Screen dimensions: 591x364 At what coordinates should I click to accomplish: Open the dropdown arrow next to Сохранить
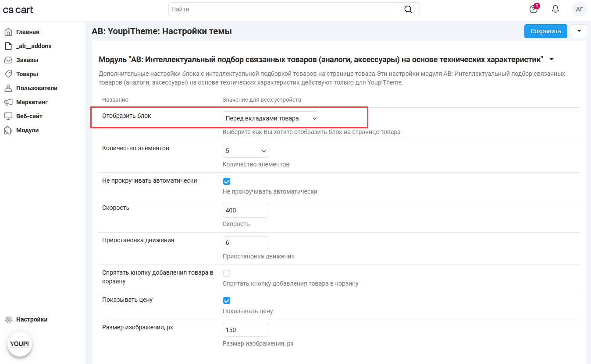pos(578,31)
